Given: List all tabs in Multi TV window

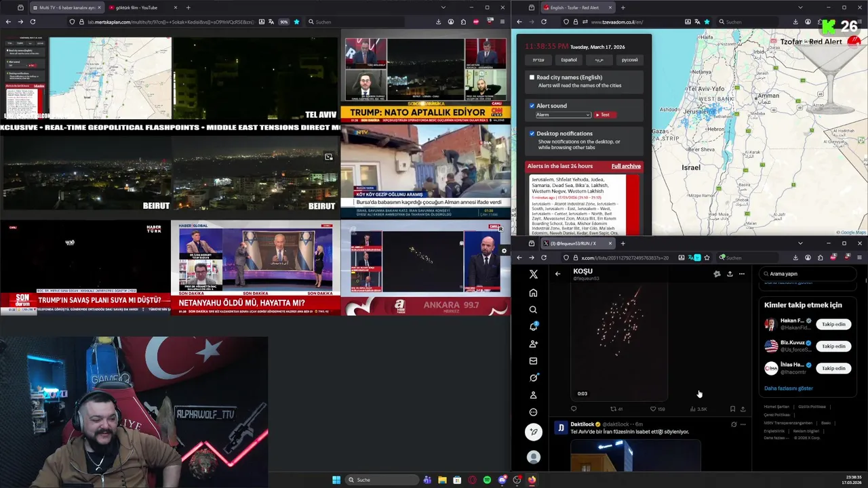Looking at the screenshot, I should tap(443, 7).
